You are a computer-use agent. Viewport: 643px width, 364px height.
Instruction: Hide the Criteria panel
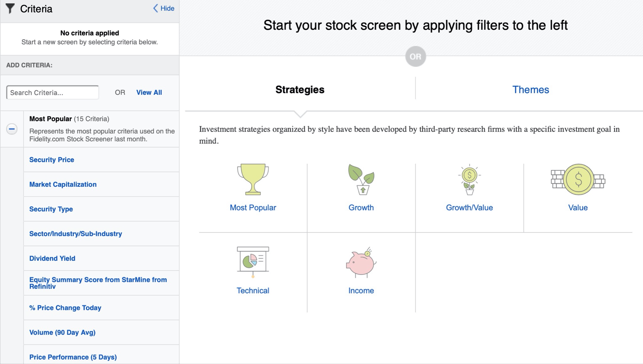(x=164, y=8)
